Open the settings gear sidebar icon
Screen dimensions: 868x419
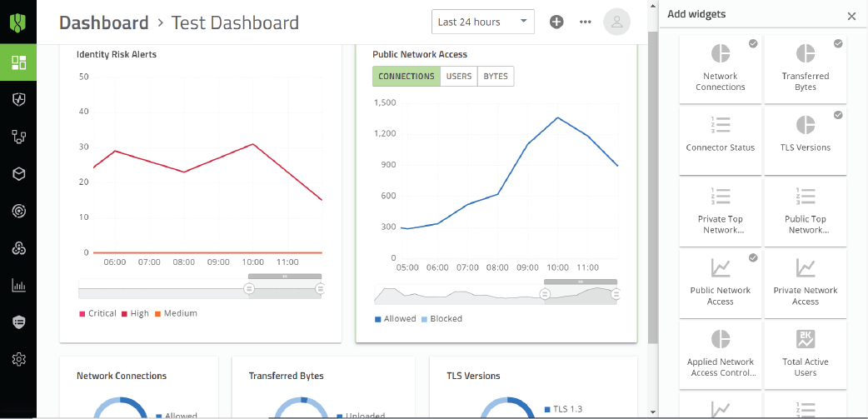(x=18, y=359)
